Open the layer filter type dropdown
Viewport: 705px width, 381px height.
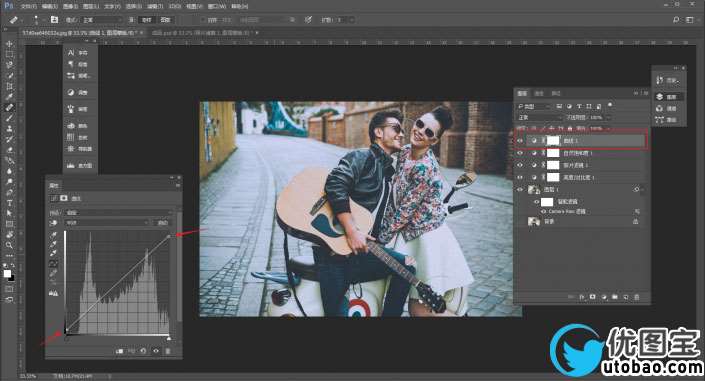coord(534,107)
